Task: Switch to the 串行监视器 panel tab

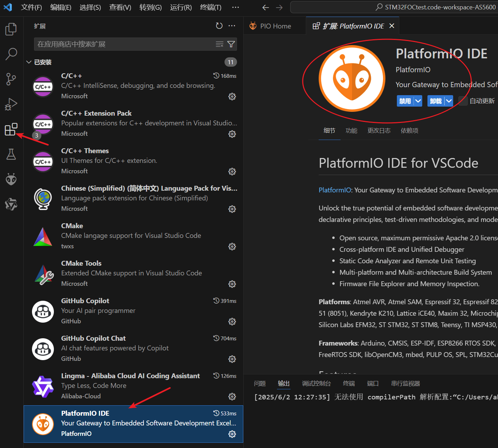Action: point(406,383)
